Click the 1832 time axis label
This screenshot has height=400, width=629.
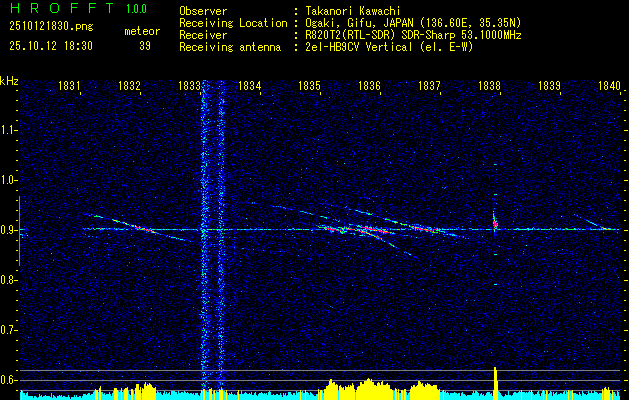(129, 85)
